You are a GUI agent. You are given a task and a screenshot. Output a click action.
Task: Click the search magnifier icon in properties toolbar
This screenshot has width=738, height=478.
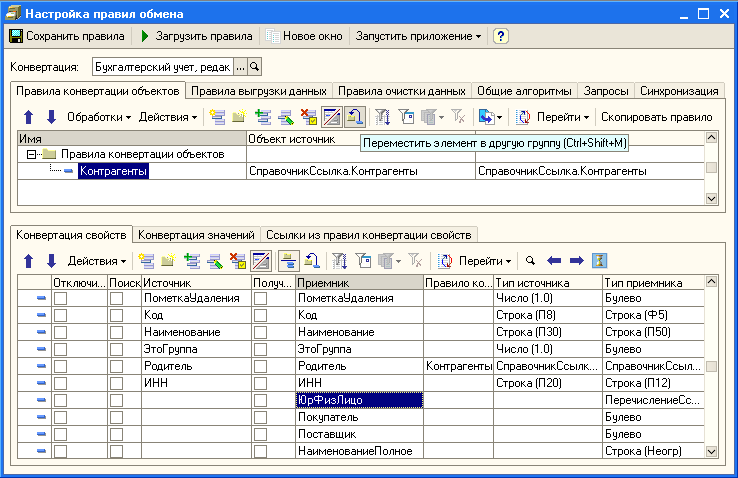(x=530, y=261)
